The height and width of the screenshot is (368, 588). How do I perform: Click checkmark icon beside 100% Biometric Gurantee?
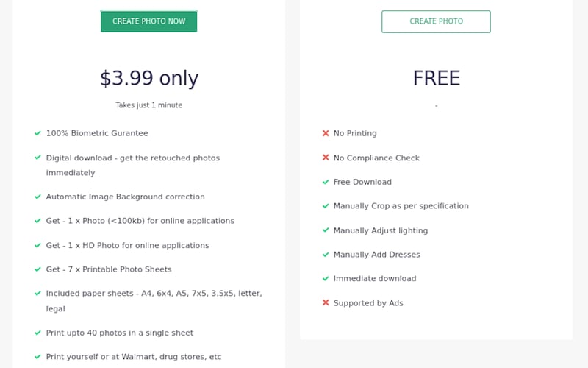pos(37,133)
